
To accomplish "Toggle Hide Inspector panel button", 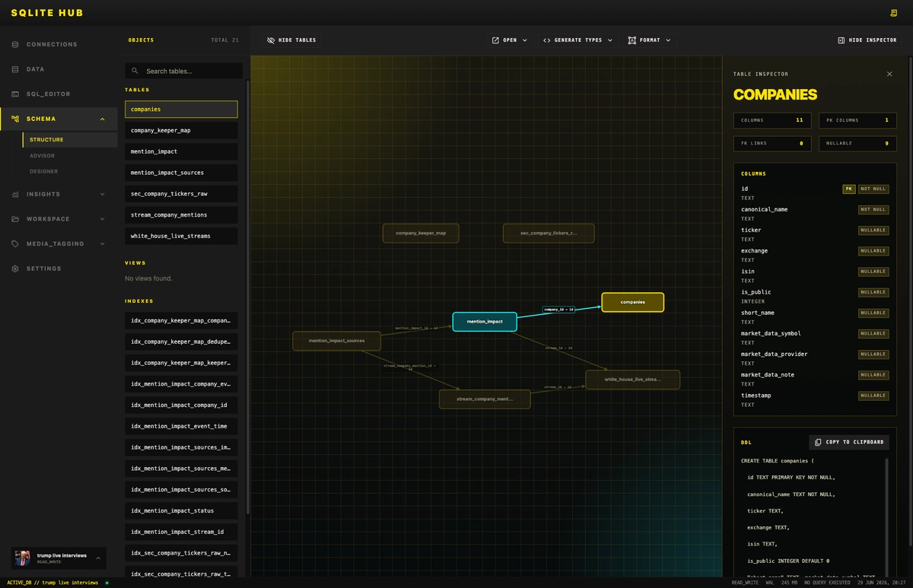I will [x=867, y=40].
